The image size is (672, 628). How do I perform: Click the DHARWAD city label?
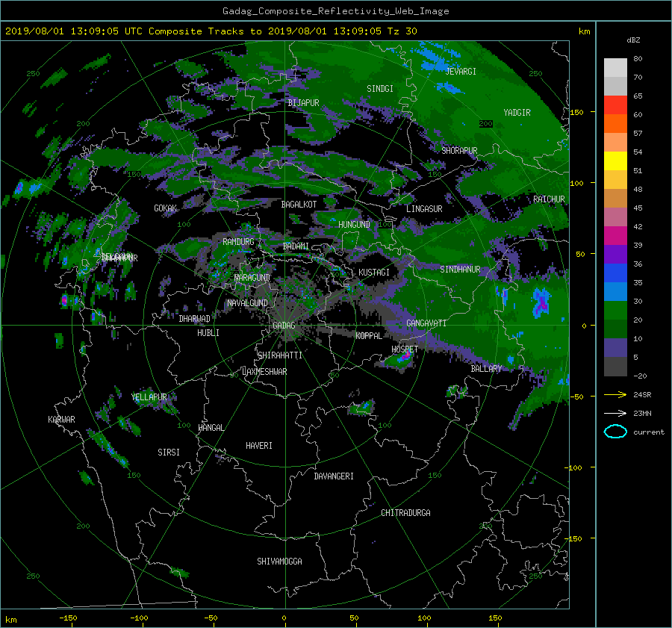click(x=195, y=319)
